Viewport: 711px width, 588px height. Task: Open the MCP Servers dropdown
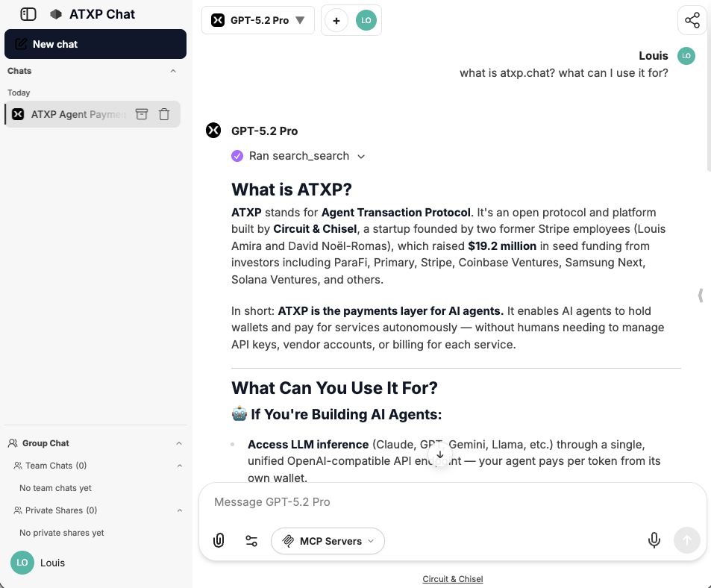click(328, 539)
